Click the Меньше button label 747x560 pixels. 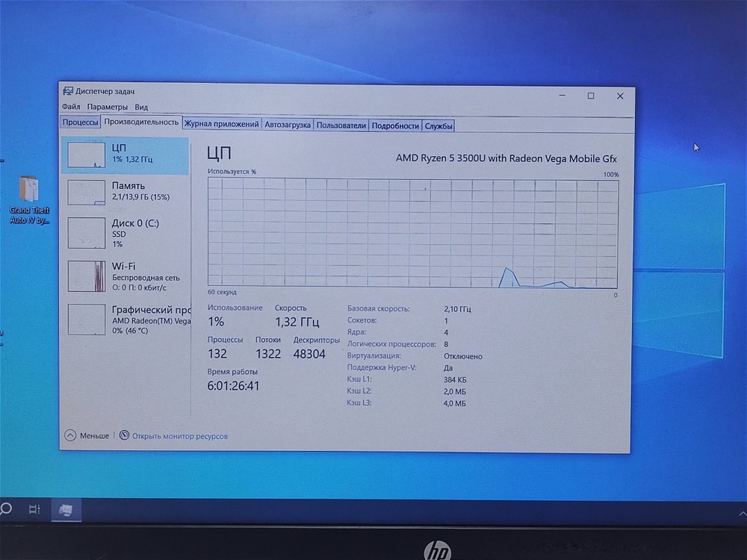(94, 436)
